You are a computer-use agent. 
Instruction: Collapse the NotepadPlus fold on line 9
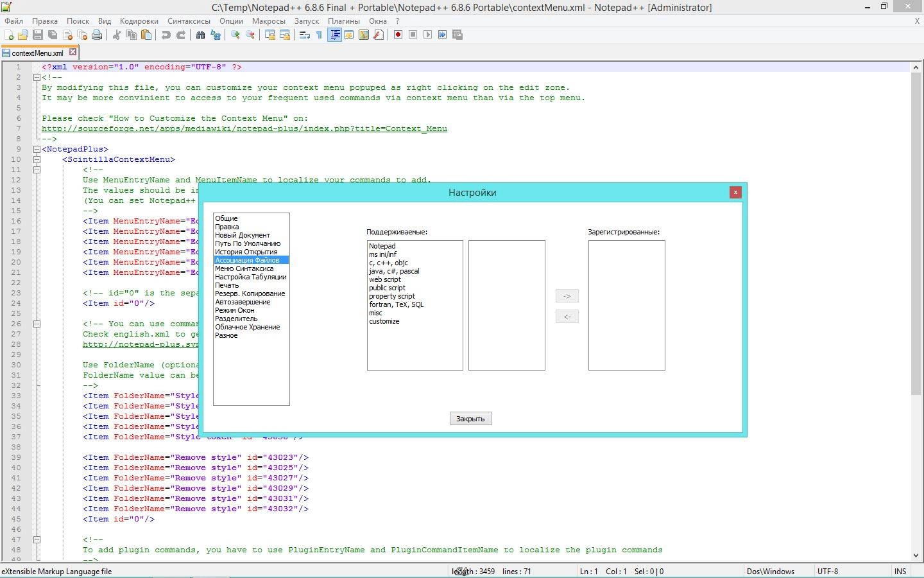[x=37, y=149]
